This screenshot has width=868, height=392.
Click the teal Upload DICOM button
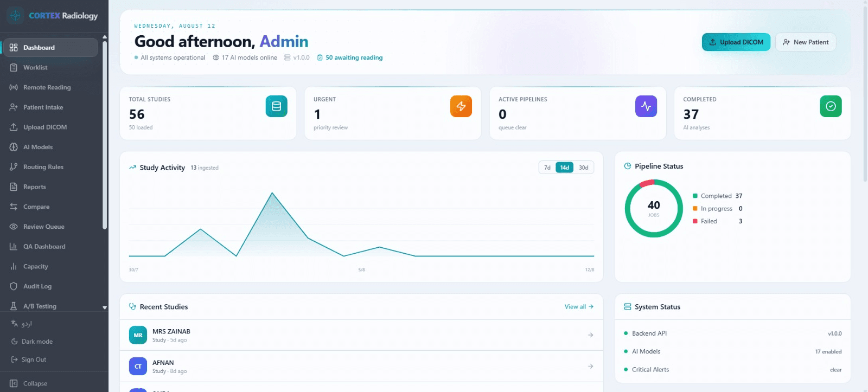point(736,42)
